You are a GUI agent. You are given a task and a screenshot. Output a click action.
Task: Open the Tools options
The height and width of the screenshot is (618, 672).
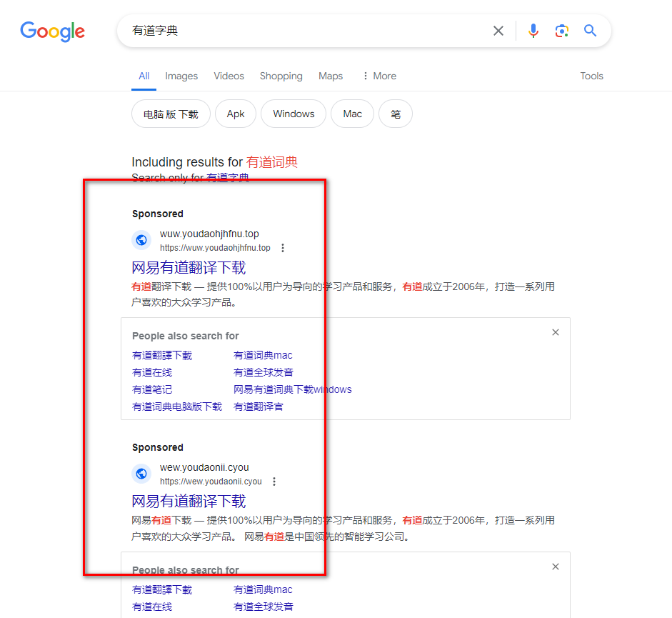[591, 76]
